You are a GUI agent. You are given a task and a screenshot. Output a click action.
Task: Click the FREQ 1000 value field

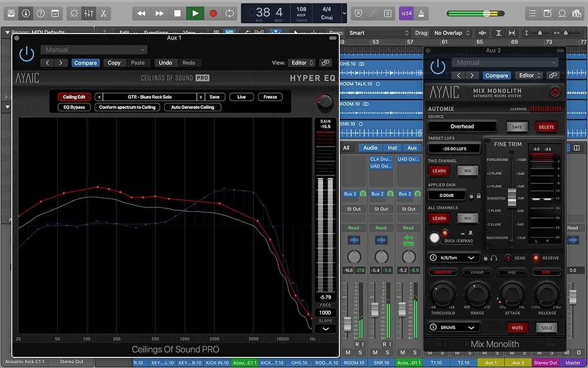pos(325,313)
